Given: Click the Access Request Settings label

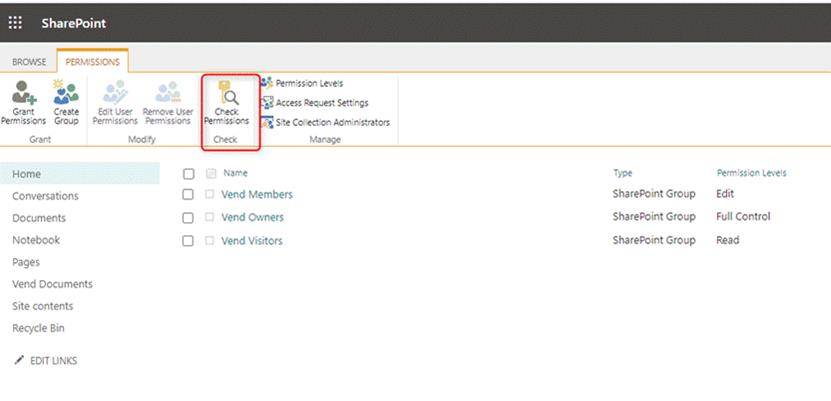Looking at the screenshot, I should 322,103.
